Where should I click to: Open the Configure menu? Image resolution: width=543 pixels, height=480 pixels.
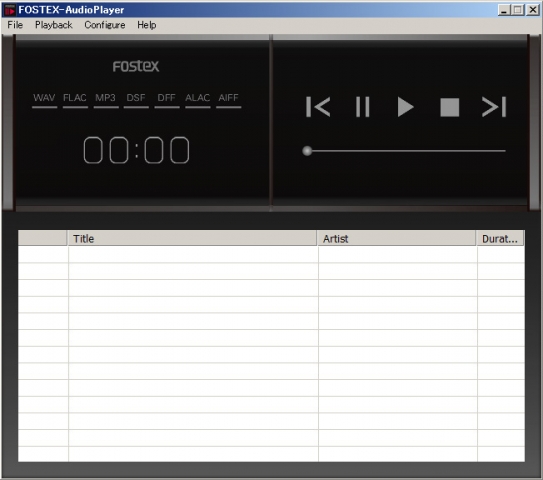[x=105, y=25]
